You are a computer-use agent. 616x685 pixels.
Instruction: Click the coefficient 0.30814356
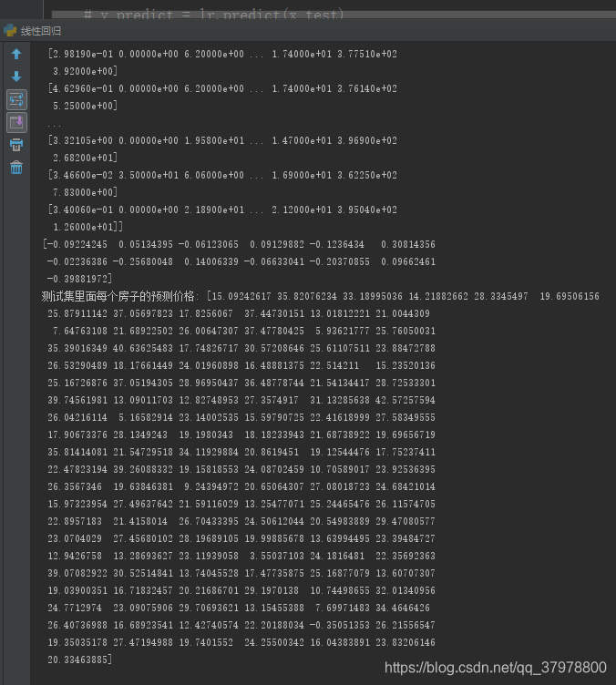coord(408,244)
